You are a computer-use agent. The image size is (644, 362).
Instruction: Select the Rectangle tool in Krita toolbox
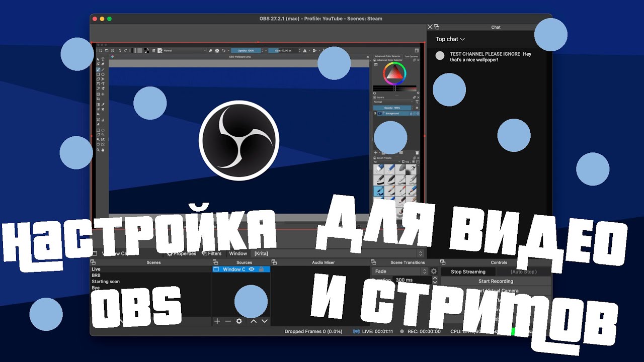coord(98,74)
